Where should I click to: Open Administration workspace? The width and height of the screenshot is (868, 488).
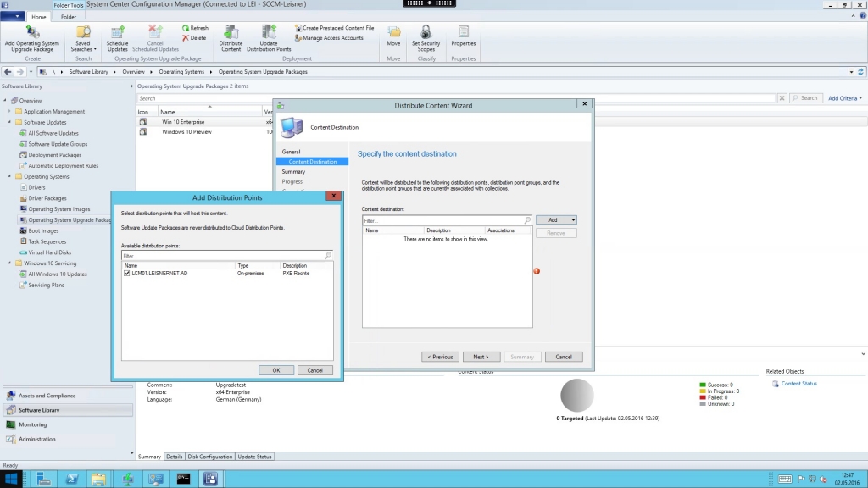coord(68,440)
